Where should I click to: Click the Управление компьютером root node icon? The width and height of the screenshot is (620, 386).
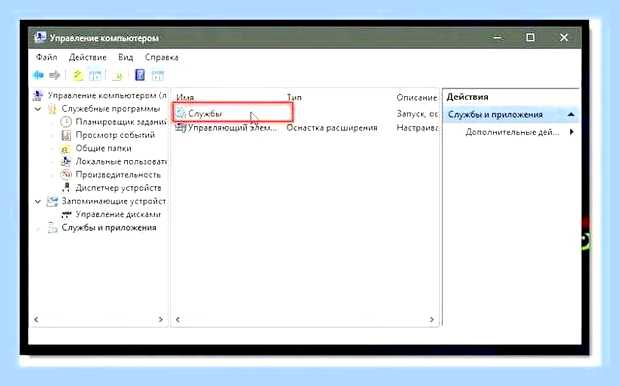pyautogui.click(x=38, y=95)
